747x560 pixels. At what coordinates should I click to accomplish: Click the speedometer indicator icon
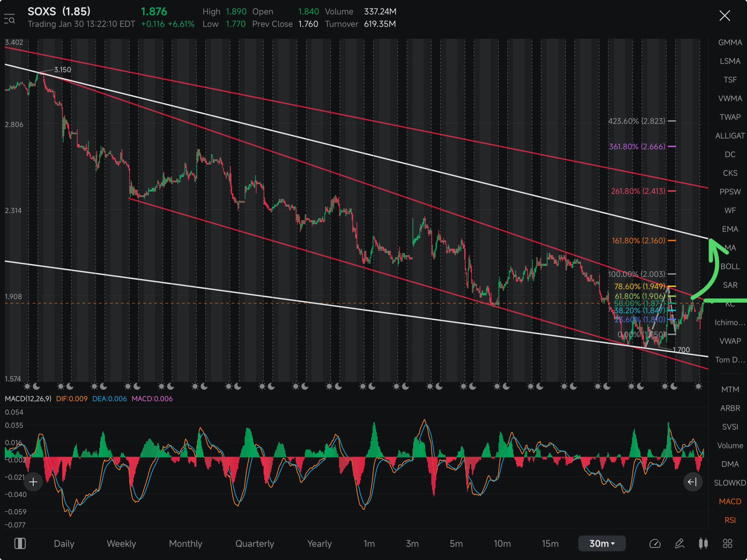pos(655,543)
